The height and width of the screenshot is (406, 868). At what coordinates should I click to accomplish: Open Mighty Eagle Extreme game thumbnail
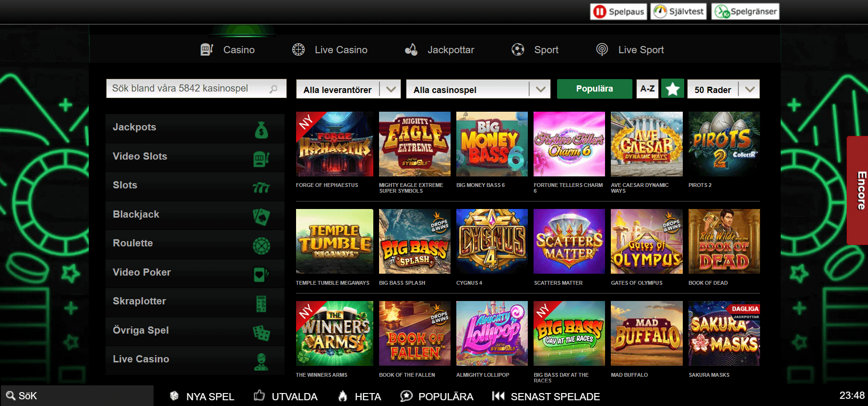pos(415,144)
